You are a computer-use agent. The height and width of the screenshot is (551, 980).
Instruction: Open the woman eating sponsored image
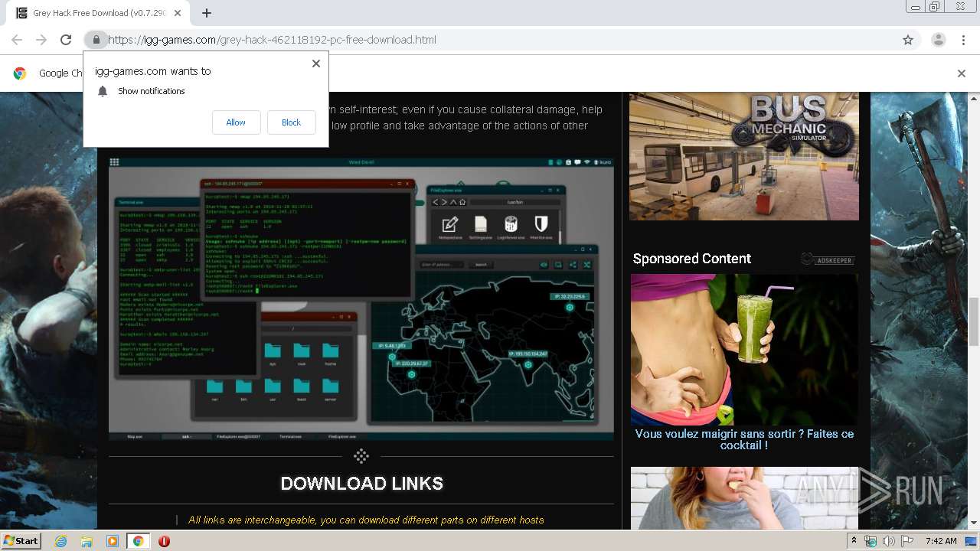744,497
